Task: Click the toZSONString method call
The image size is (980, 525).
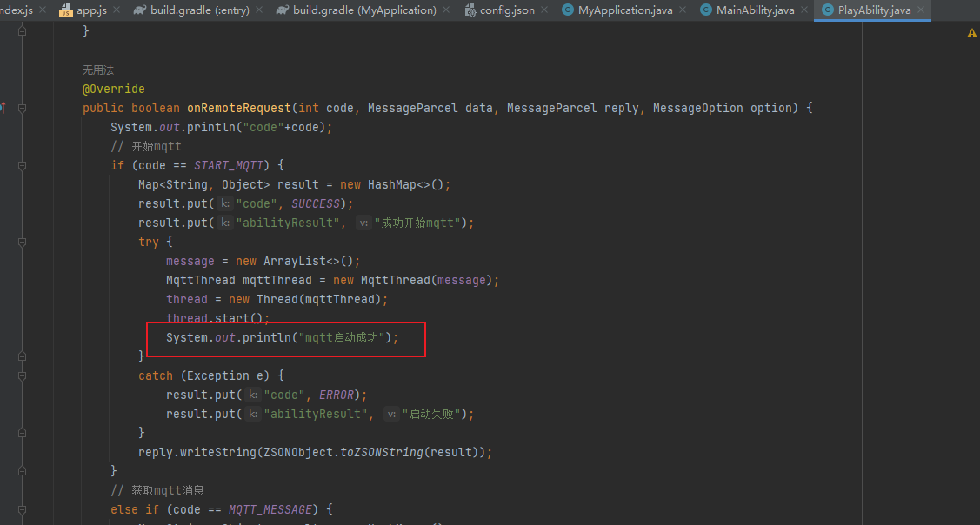Action: (x=381, y=452)
